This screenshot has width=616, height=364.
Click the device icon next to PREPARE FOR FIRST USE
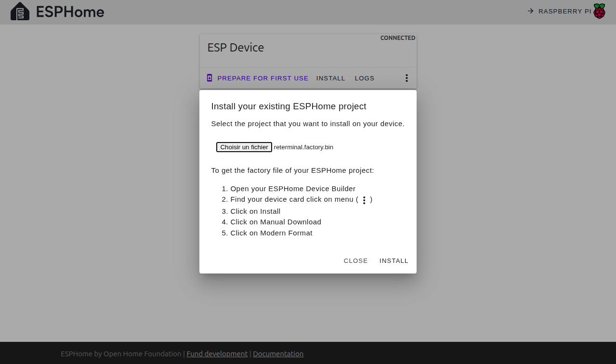(x=209, y=78)
